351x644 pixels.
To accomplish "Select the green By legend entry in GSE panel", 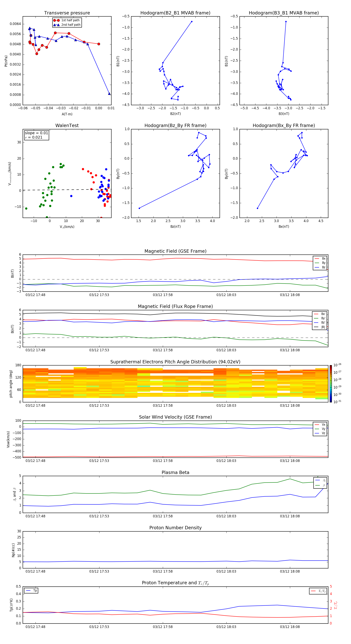I will tap(320, 263).
